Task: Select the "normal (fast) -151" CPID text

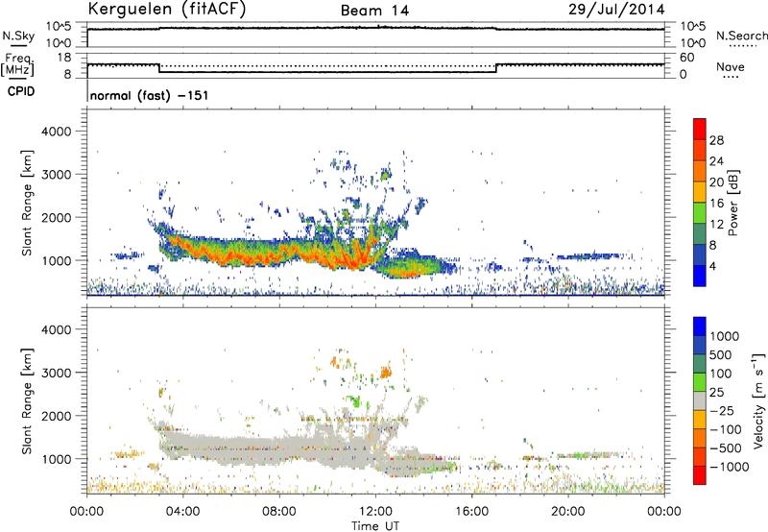Action: coord(149,95)
